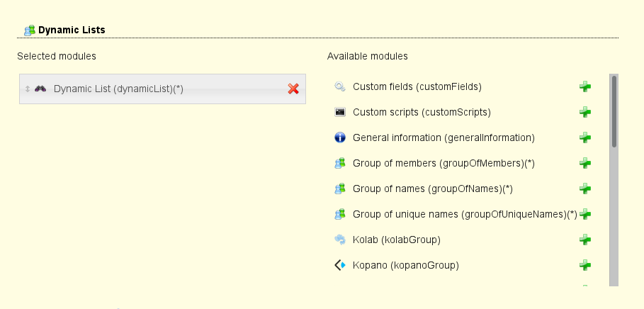Add the General information module
The width and height of the screenshot is (644, 309).
point(584,137)
